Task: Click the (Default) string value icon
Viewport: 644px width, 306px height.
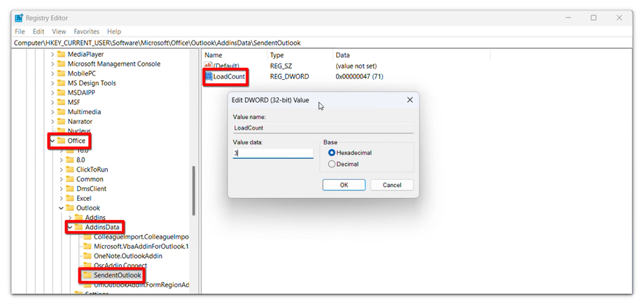Action: click(208, 66)
